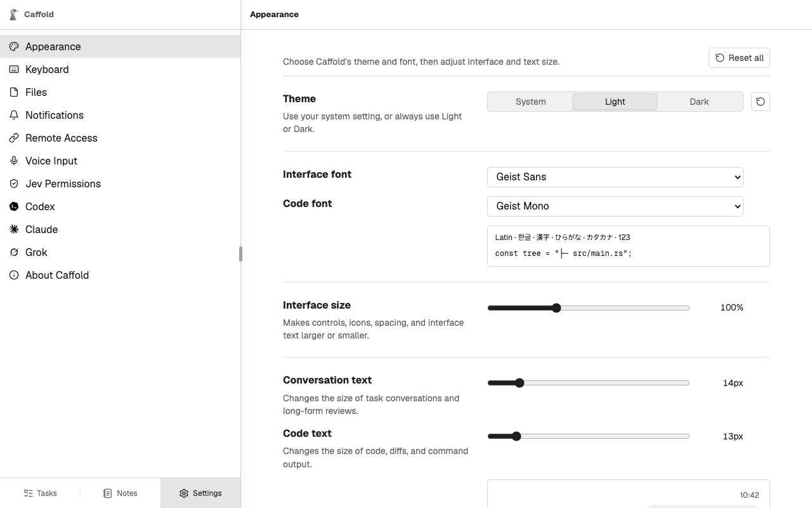Open Codex settings

click(120, 206)
